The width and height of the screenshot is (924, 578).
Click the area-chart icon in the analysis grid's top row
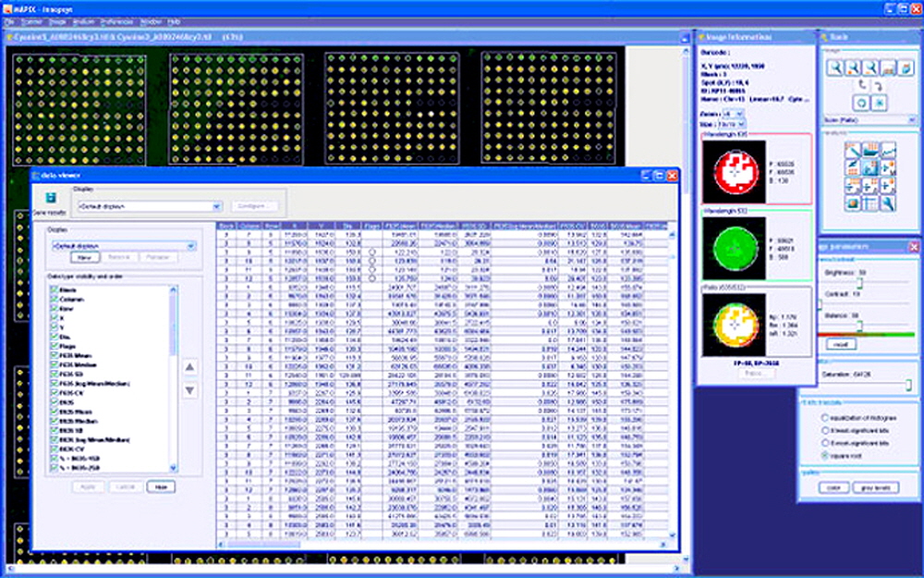870,151
